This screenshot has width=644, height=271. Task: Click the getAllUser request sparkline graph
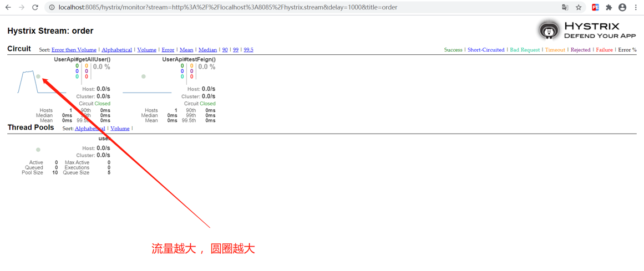[41, 81]
